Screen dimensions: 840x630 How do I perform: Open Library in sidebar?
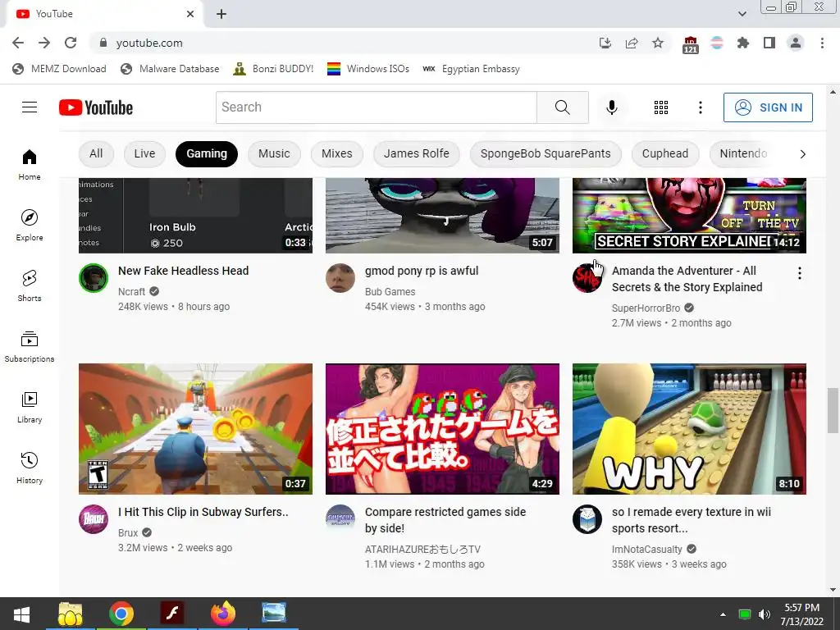pos(30,407)
